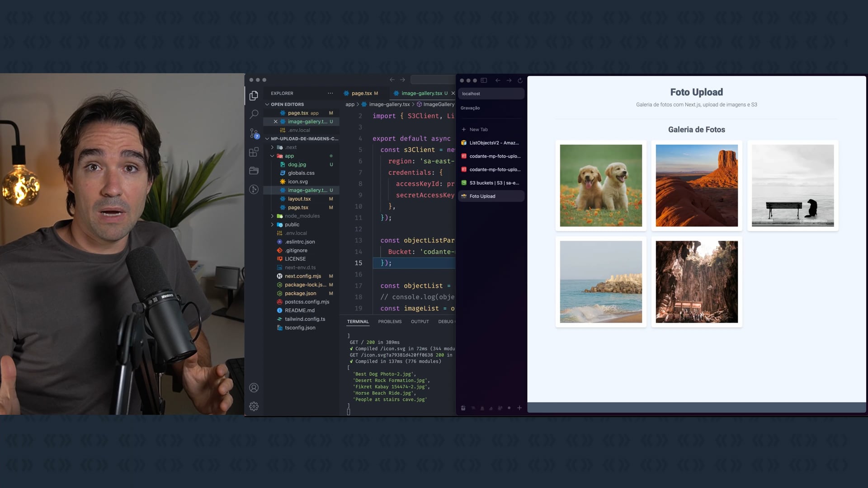868x488 pixels.
Task: Open package.json in the file tree
Action: [300, 293]
